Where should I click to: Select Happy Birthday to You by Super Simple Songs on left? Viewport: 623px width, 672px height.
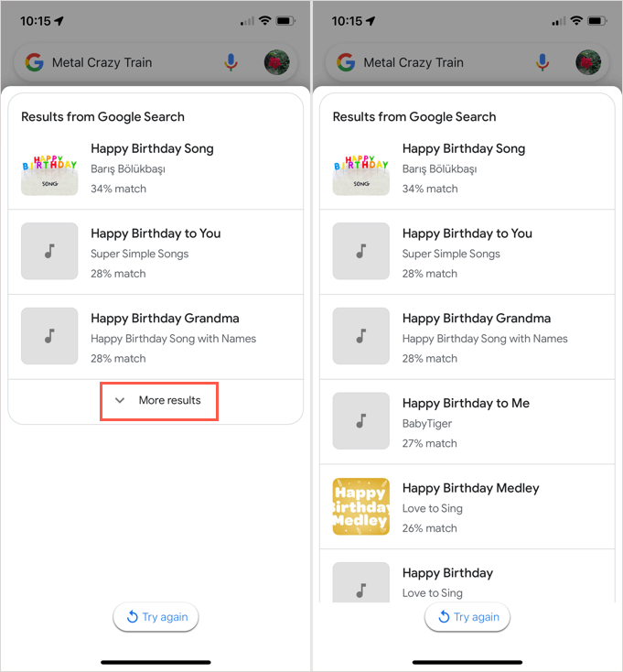pyautogui.click(x=156, y=252)
